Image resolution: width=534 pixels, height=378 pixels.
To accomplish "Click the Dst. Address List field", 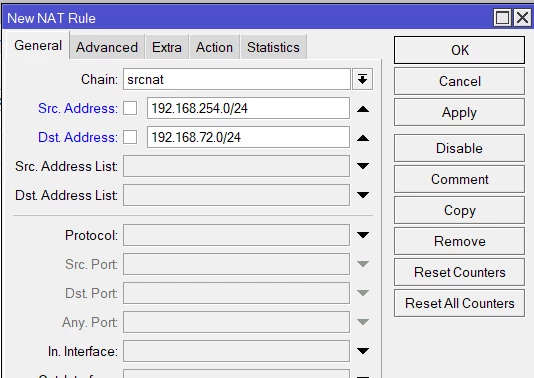I will tap(236, 195).
